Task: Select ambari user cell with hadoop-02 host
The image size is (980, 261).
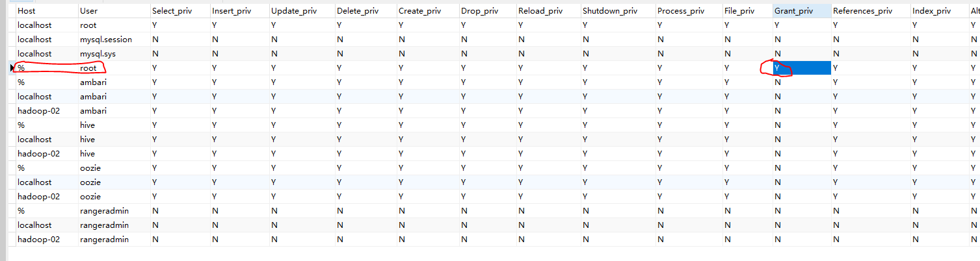Action: [x=113, y=111]
